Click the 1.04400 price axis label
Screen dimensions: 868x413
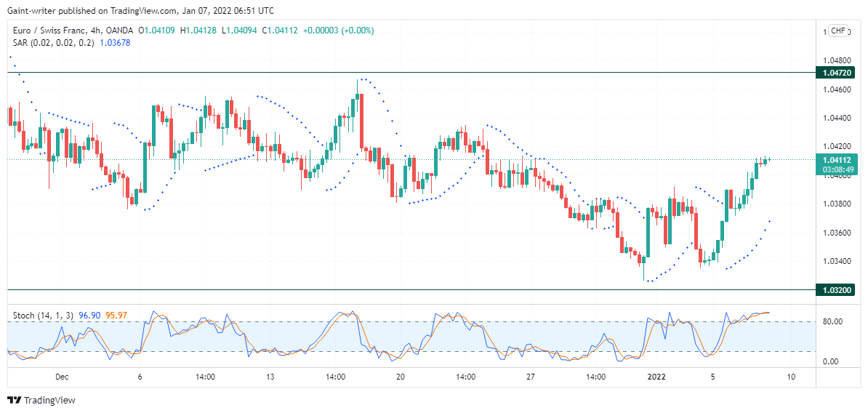tap(837, 117)
